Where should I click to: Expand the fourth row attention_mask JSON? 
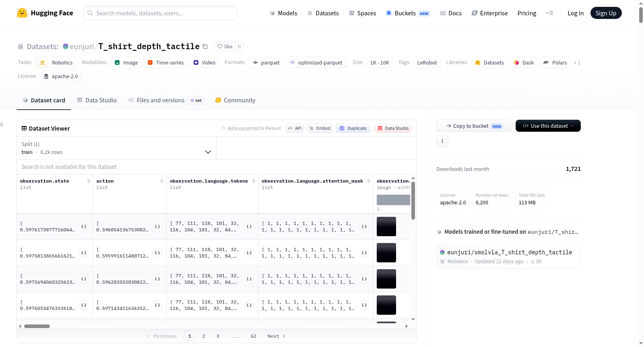coord(364,305)
